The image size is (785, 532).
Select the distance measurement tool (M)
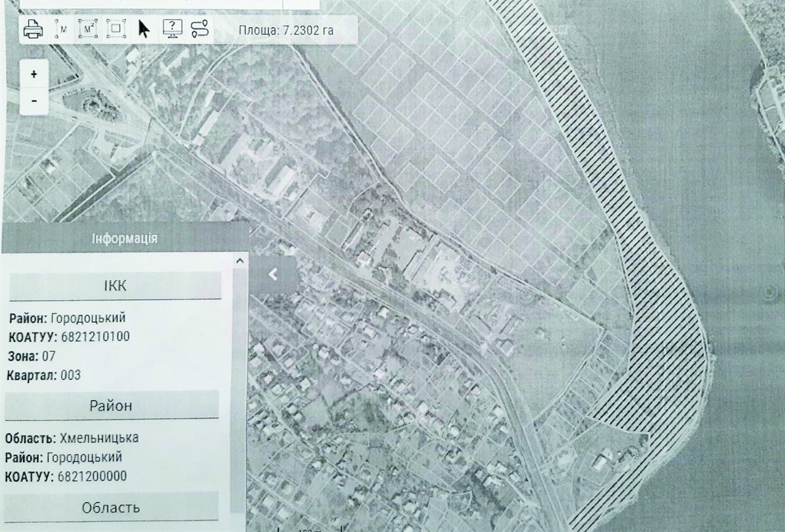click(62, 29)
